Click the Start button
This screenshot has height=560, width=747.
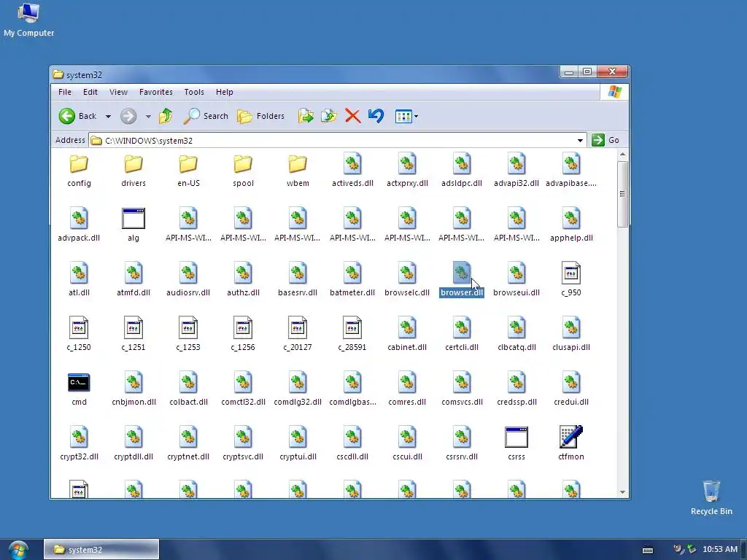[x=18, y=551]
